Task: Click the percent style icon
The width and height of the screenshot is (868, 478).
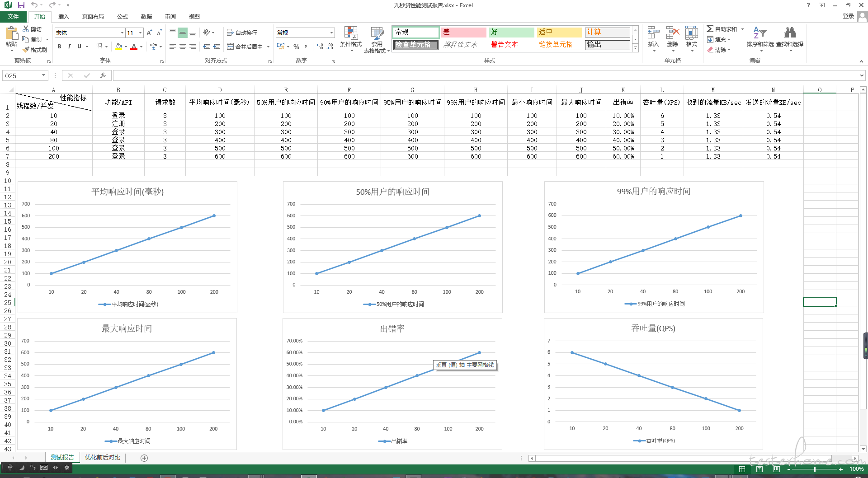Action: click(x=296, y=47)
